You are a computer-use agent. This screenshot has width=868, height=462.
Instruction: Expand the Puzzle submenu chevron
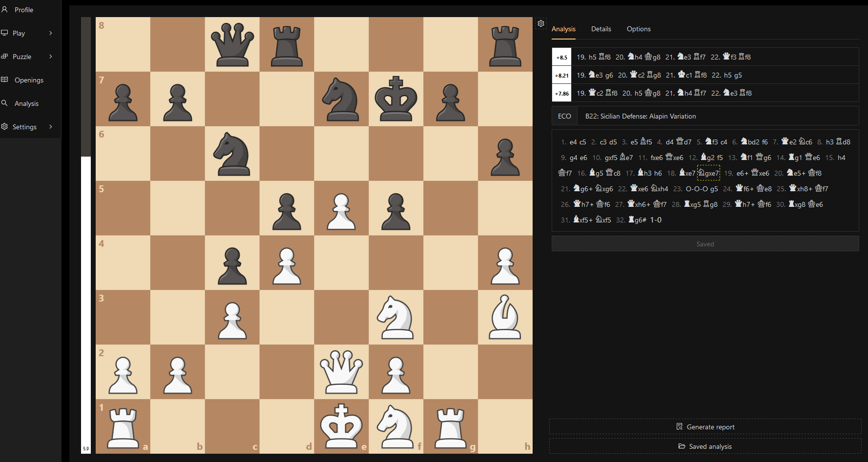[x=51, y=56]
